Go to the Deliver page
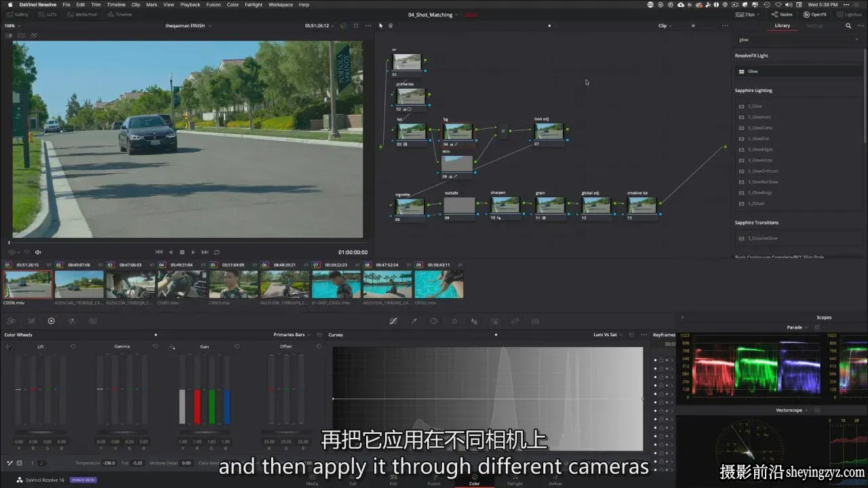 (x=555, y=480)
